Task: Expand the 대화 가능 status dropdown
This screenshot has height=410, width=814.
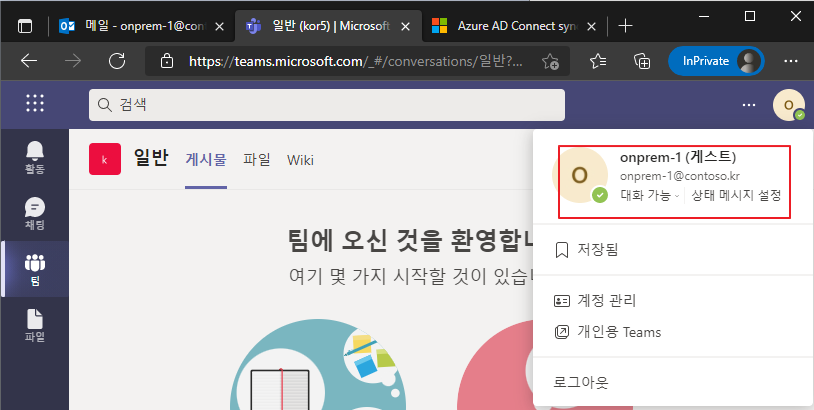Action: click(x=650, y=196)
